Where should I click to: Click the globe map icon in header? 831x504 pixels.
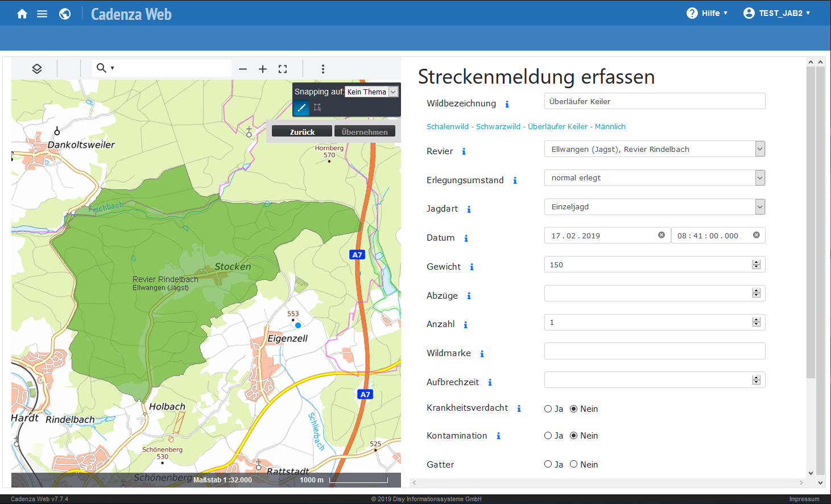point(65,14)
